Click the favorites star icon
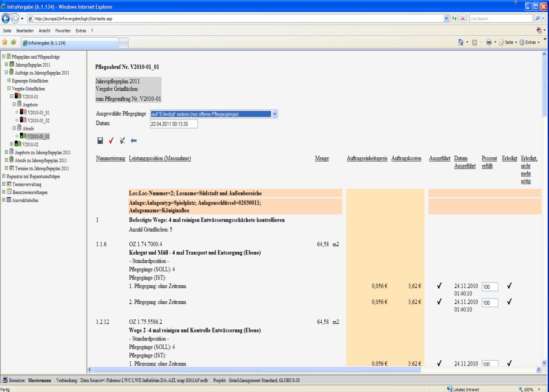 pyautogui.click(x=5, y=42)
